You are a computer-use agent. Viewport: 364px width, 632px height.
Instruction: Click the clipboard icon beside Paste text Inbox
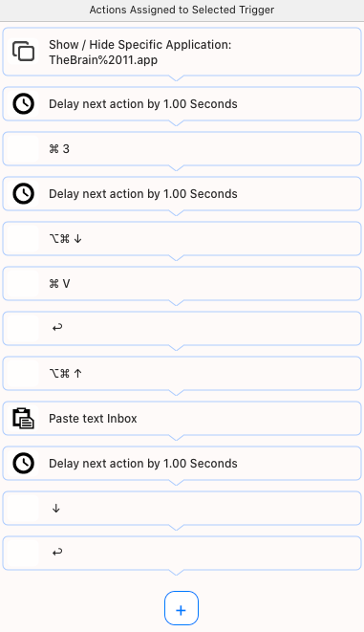point(23,418)
